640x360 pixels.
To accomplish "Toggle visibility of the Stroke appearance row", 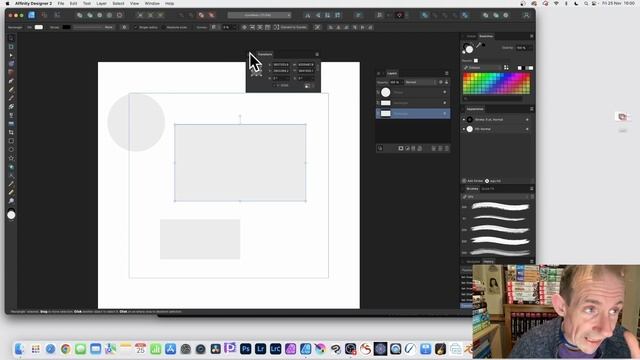I will (x=527, y=120).
